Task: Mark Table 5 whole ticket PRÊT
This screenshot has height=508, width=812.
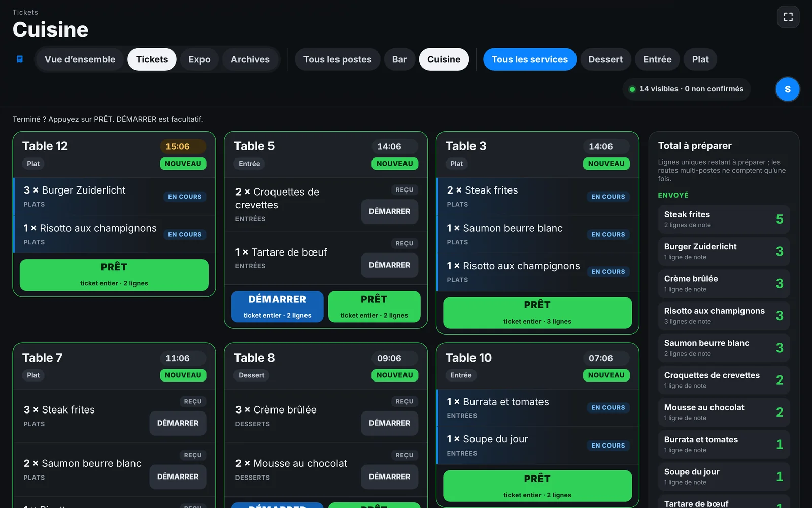Action: [374, 306]
